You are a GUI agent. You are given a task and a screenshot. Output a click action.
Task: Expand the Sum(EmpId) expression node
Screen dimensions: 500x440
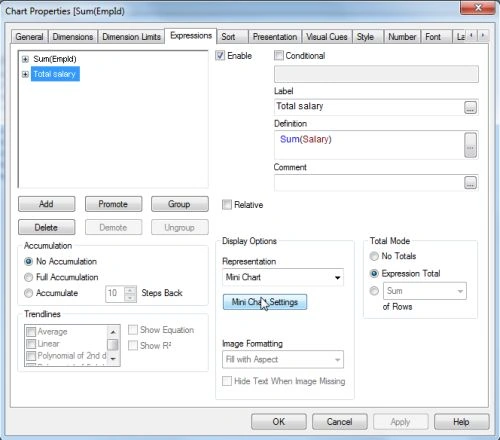tap(25, 59)
